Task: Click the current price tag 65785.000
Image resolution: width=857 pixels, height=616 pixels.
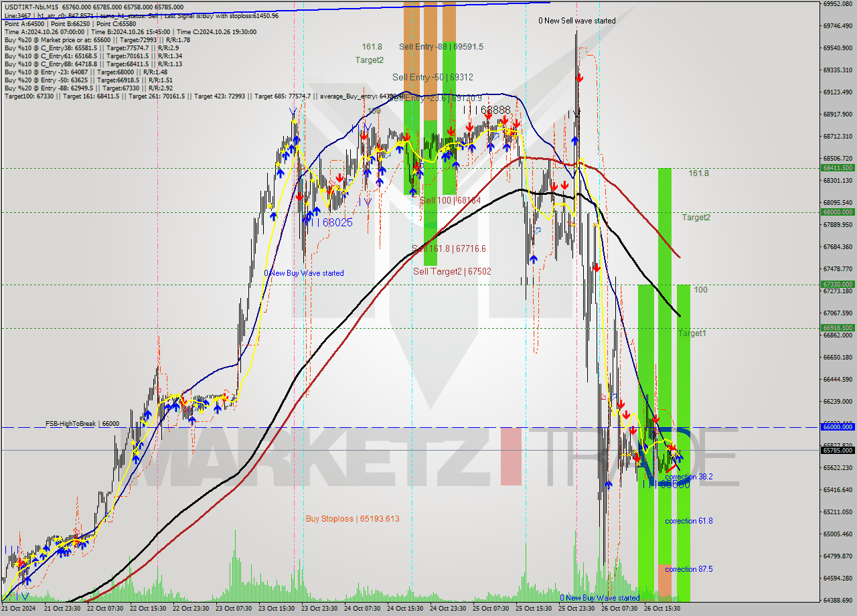Action: [x=837, y=450]
